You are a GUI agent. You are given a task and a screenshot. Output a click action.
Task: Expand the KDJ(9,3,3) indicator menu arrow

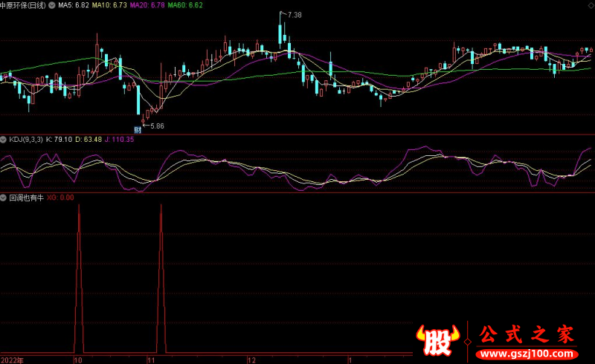tap(4, 139)
